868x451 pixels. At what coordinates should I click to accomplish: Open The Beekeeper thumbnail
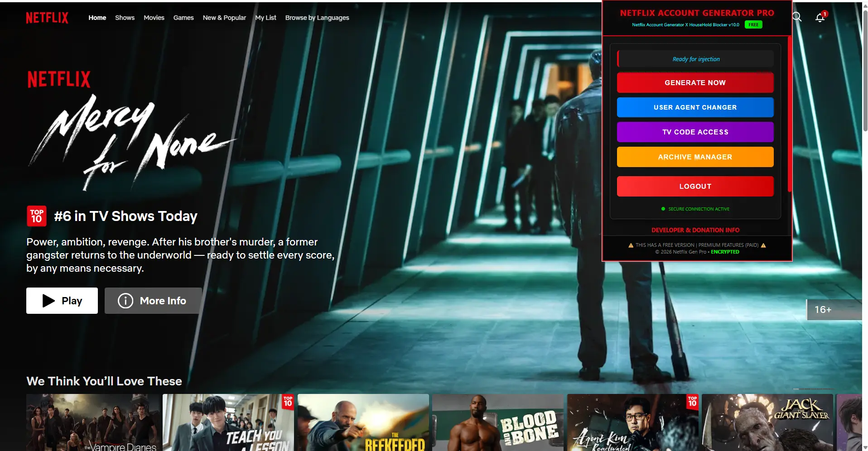point(363,422)
